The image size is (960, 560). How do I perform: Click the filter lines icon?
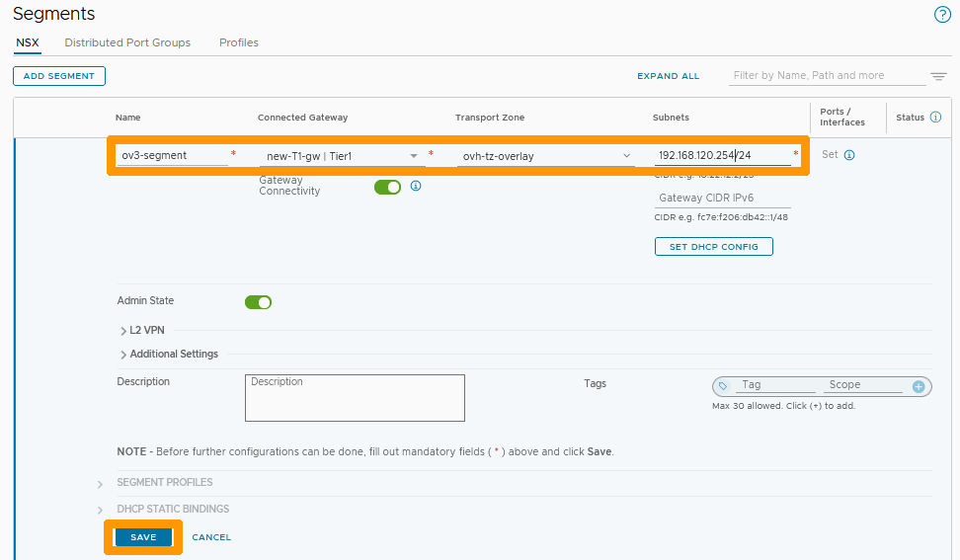[938, 76]
